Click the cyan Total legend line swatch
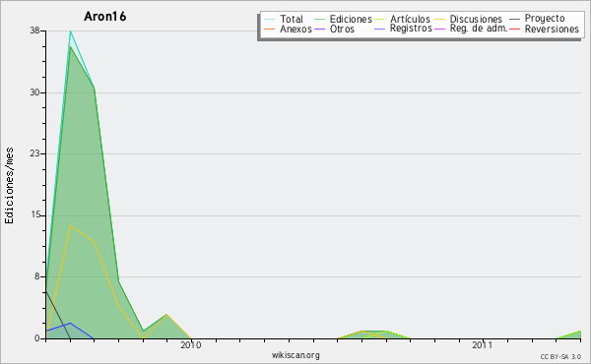Screen dimensions: 591x364 tap(270, 19)
